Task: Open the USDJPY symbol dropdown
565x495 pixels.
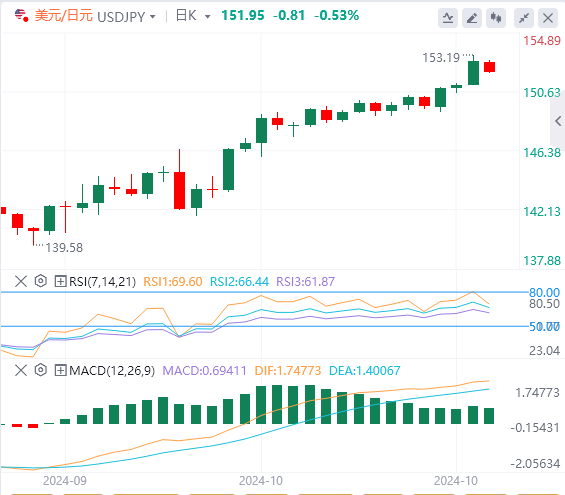Action: [152, 17]
